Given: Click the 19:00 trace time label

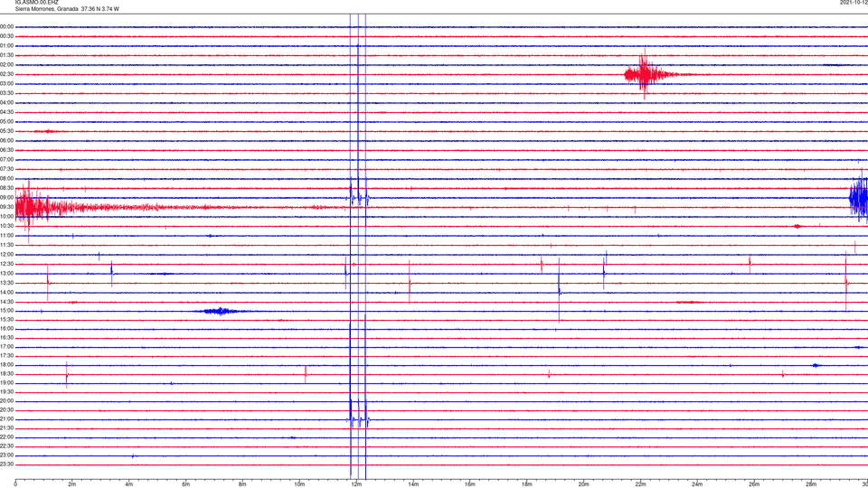Looking at the screenshot, I should click(x=6, y=383).
